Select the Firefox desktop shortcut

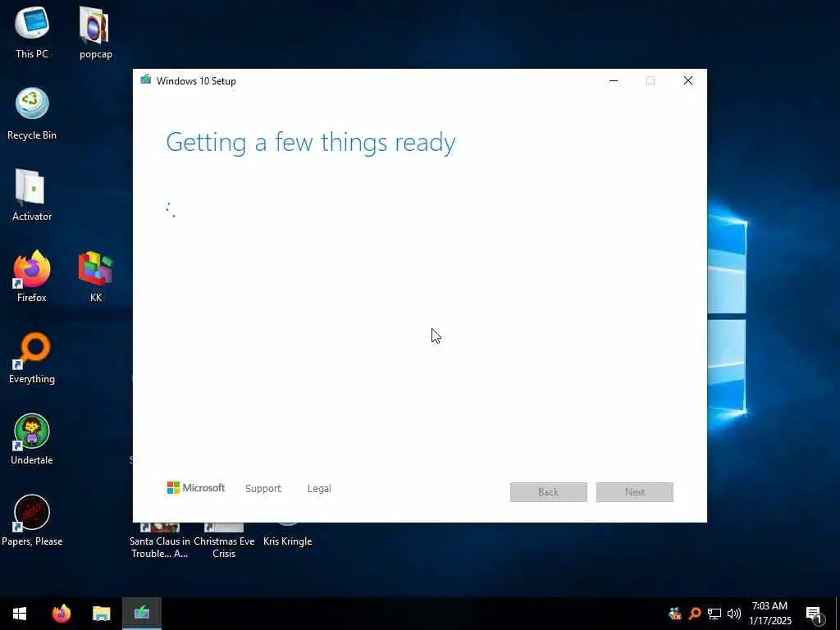click(x=32, y=276)
